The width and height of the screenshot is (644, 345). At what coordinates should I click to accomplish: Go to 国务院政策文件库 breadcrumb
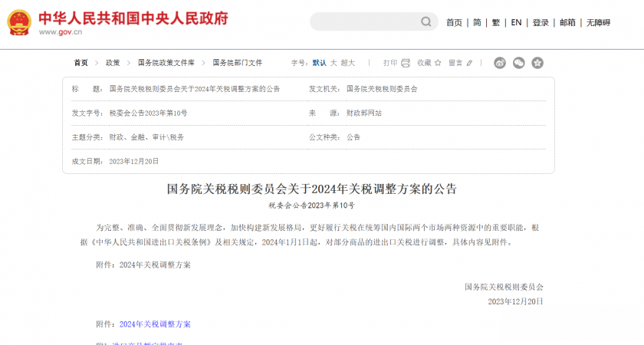pyautogui.click(x=166, y=63)
